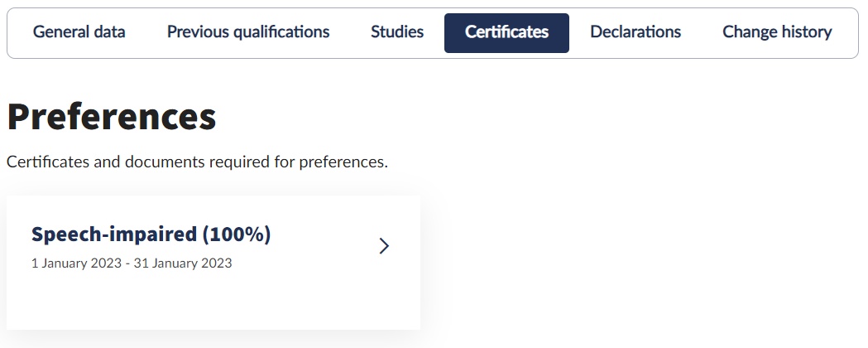
Task: Click the right chevron on Speech-impaired card
Action: (x=383, y=246)
